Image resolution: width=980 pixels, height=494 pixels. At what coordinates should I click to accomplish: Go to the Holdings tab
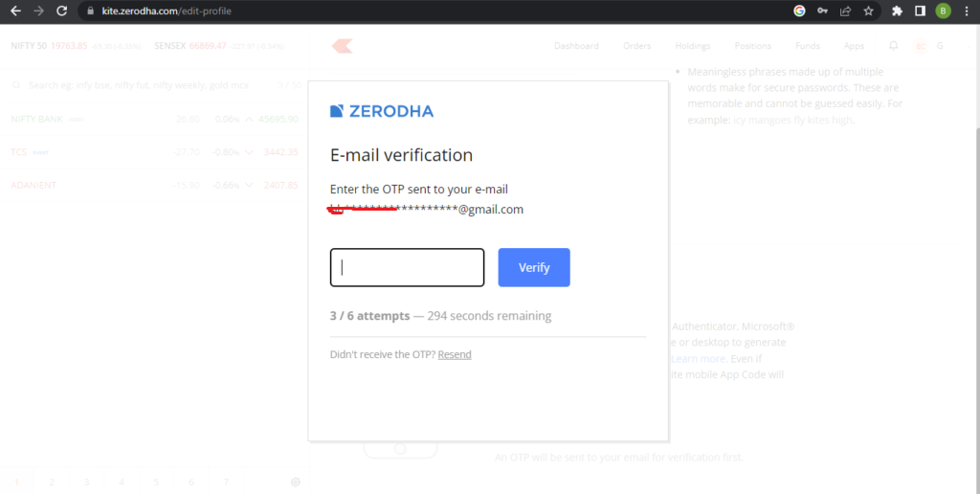click(693, 46)
